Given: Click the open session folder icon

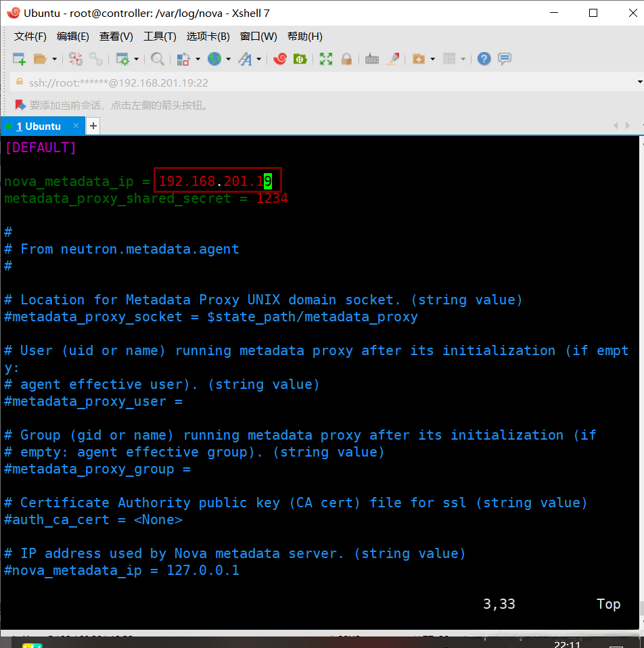Looking at the screenshot, I should 41,59.
